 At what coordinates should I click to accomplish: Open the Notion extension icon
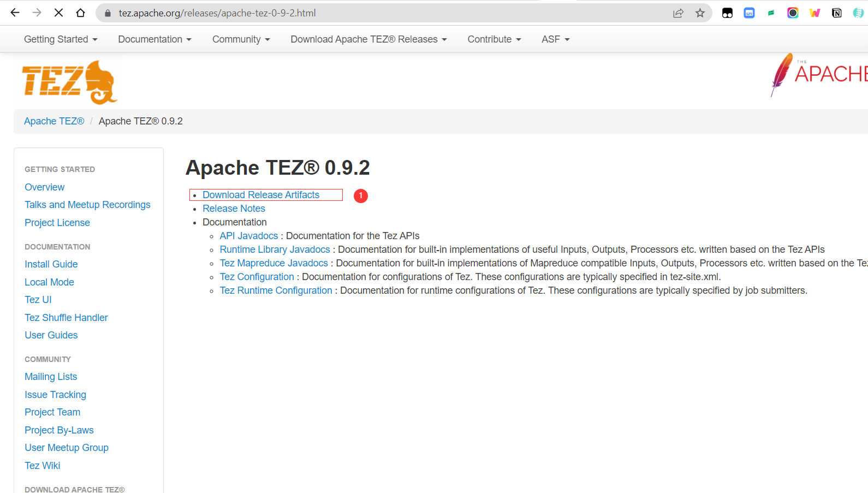pos(836,13)
